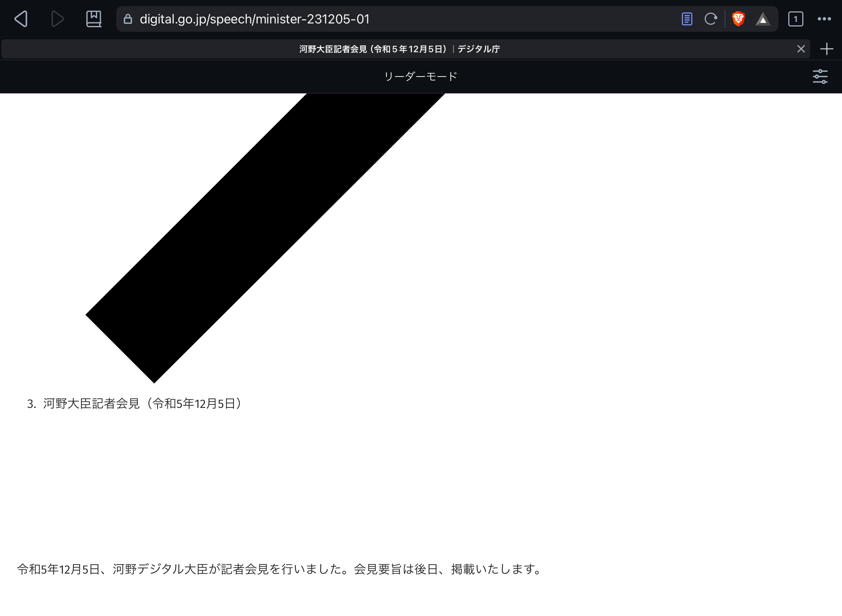Open the tab switcher showing 1
842x616 pixels.
[795, 19]
